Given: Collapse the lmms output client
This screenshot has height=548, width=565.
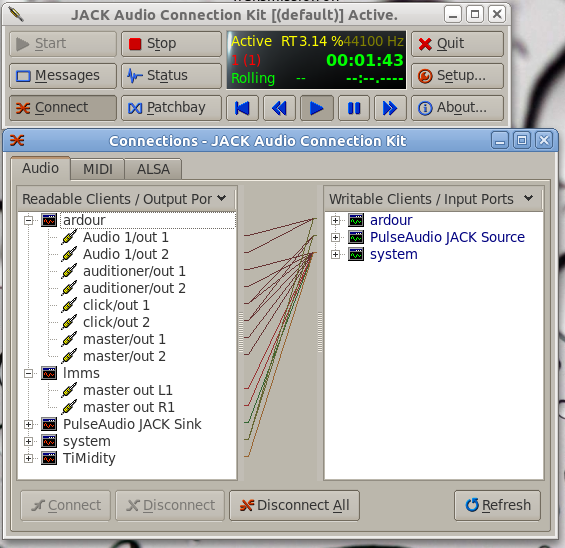Looking at the screenshot, I should 28,374.
